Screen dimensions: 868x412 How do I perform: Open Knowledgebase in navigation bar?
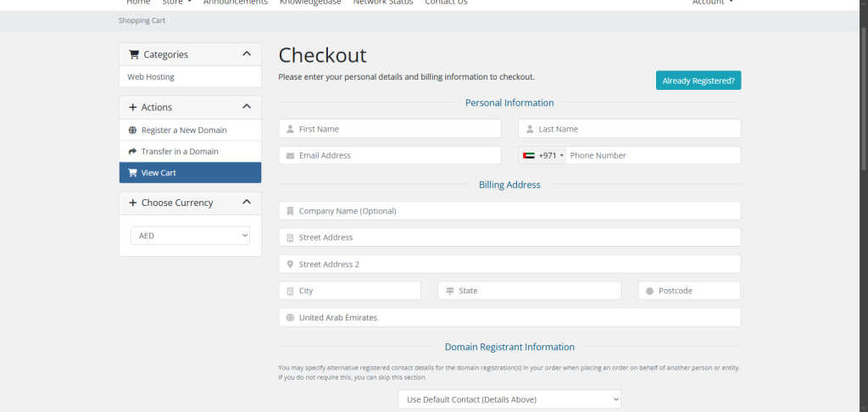pos(310,3)
